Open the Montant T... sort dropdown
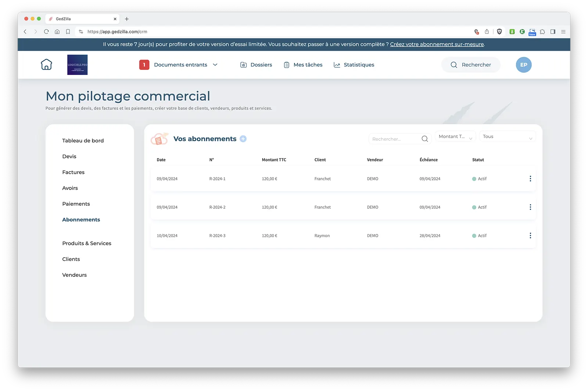This screenshot has width=588, height=391. 455,136
